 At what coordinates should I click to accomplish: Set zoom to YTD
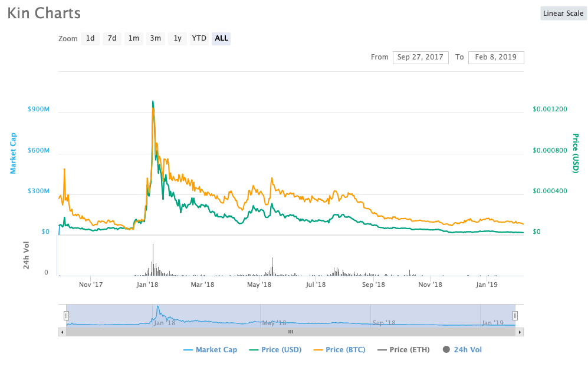tap(199, 38)
